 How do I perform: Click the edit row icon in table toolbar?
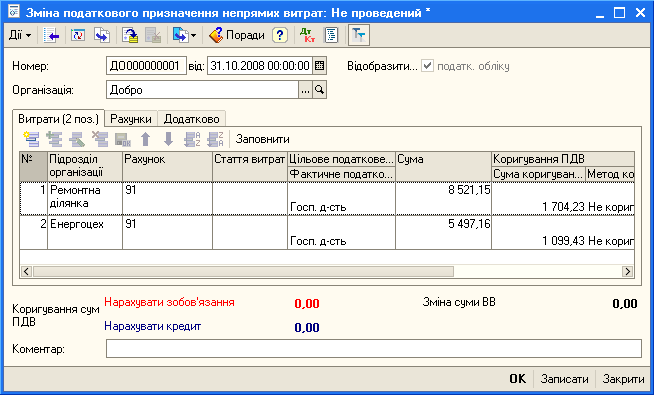[x=77, y=139]
